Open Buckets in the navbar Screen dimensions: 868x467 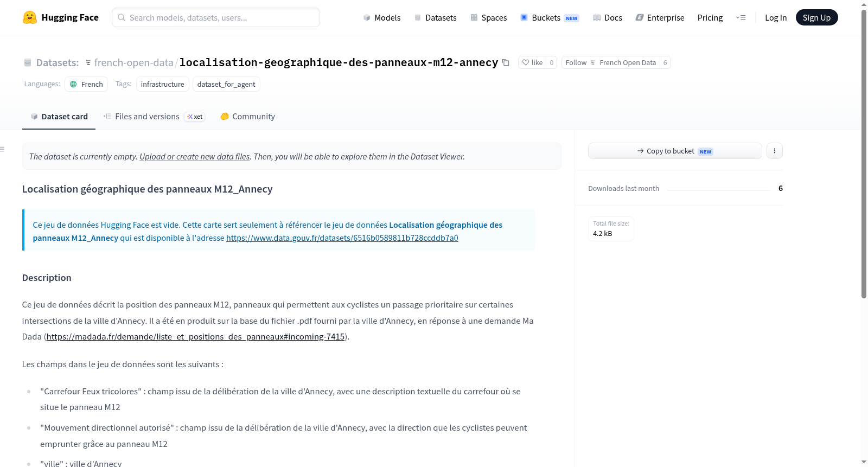(x=550, y=17)
